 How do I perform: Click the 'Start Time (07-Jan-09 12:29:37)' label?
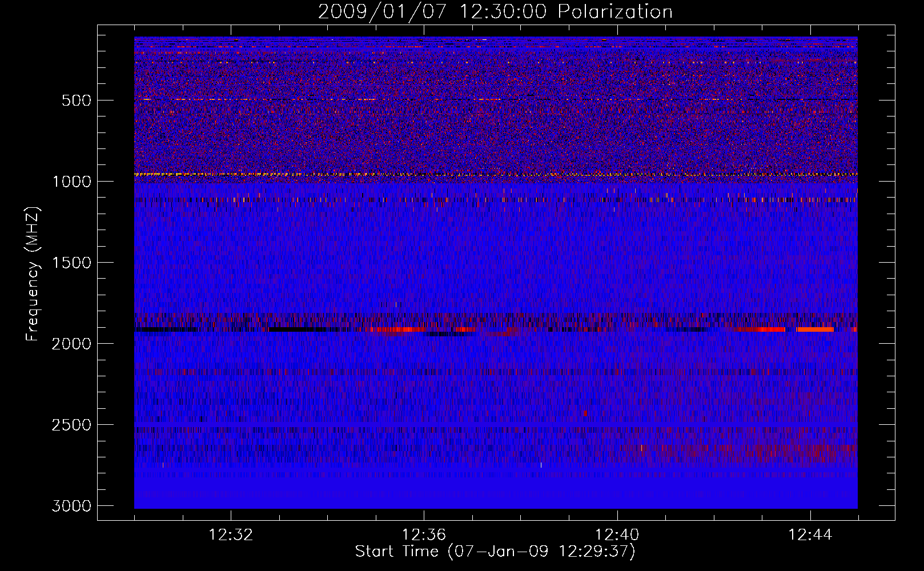pyautogui.click(x=495, y=552)
